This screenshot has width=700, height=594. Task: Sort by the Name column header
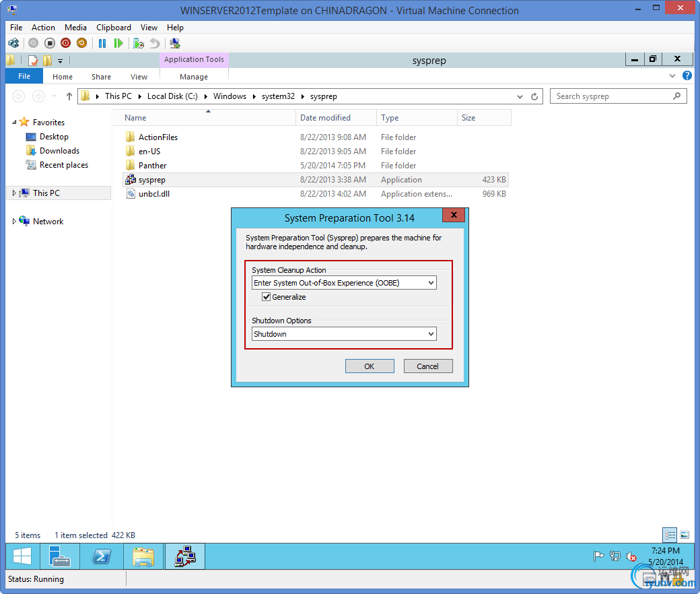205,117
